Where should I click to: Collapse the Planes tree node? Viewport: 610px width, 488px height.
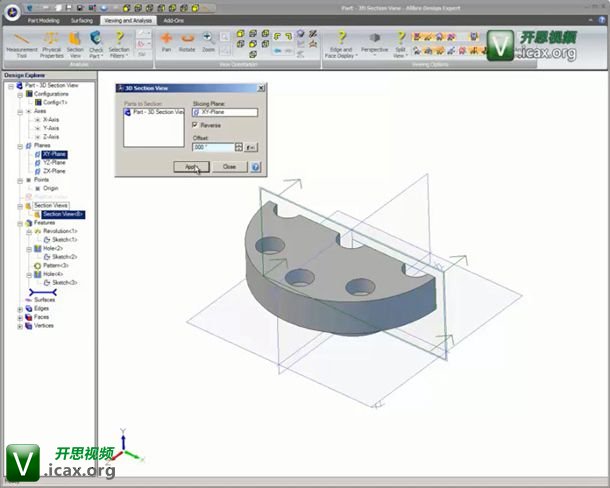pyautogui.click(x=20, y=146)
